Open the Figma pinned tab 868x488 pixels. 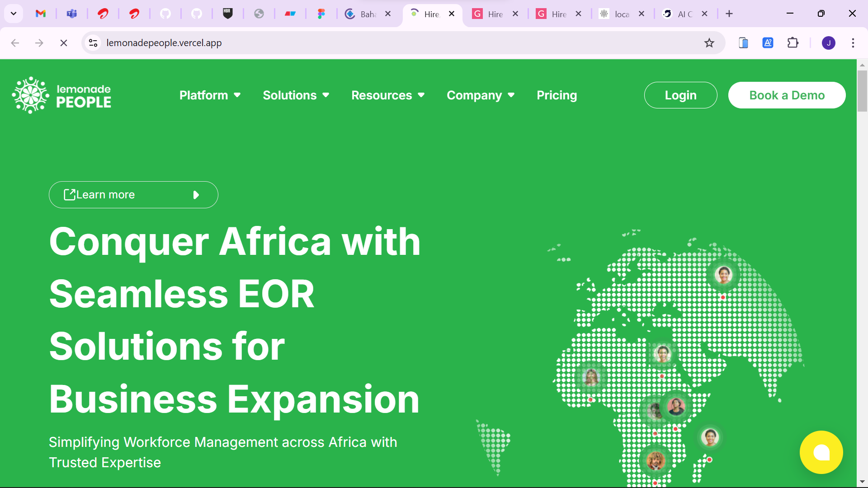(321, 14)
